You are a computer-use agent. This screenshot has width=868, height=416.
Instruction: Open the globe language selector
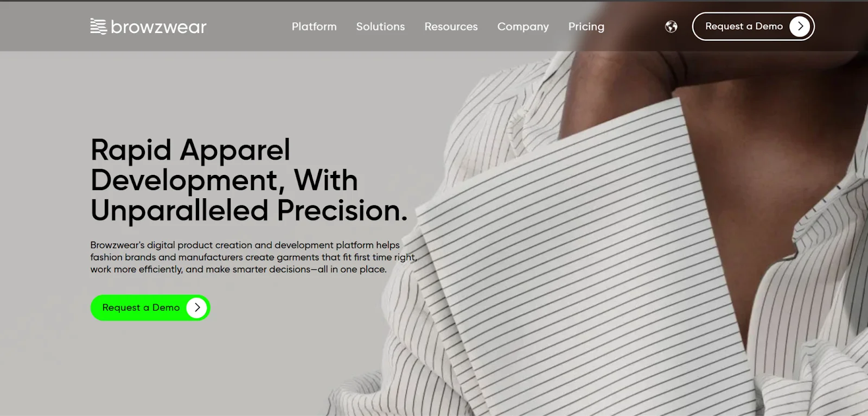pyautogui.click(x=671, y=27)
